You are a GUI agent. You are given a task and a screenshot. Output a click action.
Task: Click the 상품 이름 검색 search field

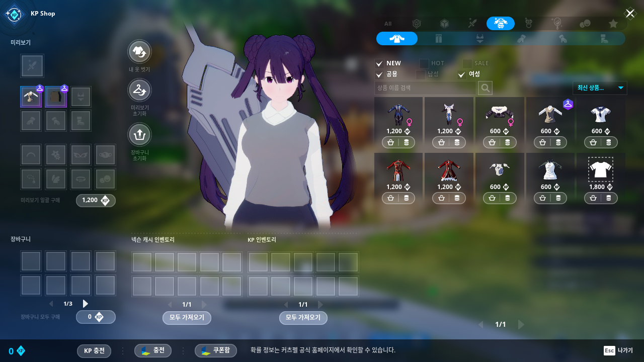coord(425,88)
